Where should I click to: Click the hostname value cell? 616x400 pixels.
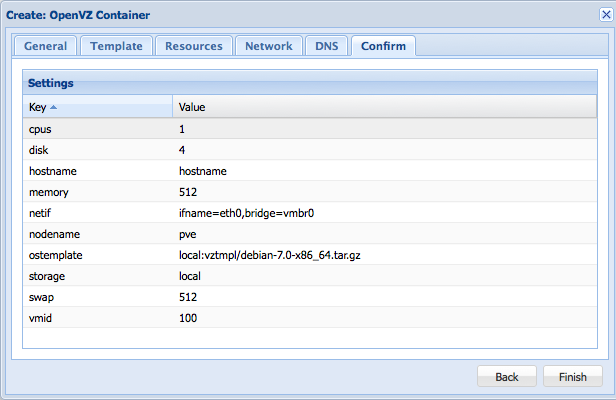tap(385, 171)
